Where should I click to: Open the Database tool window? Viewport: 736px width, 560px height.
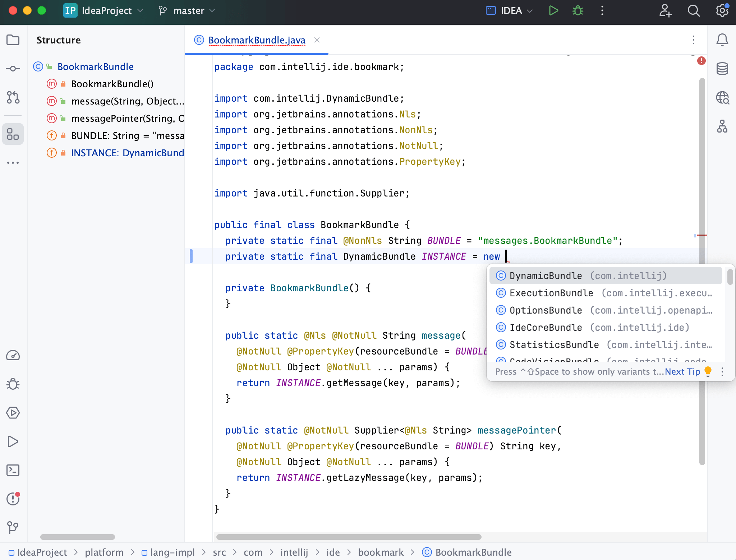coord(722,68)
